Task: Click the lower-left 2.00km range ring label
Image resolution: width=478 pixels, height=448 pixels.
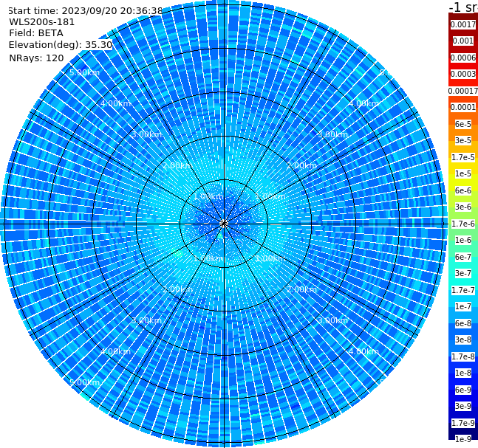Action: pos(177,289)
